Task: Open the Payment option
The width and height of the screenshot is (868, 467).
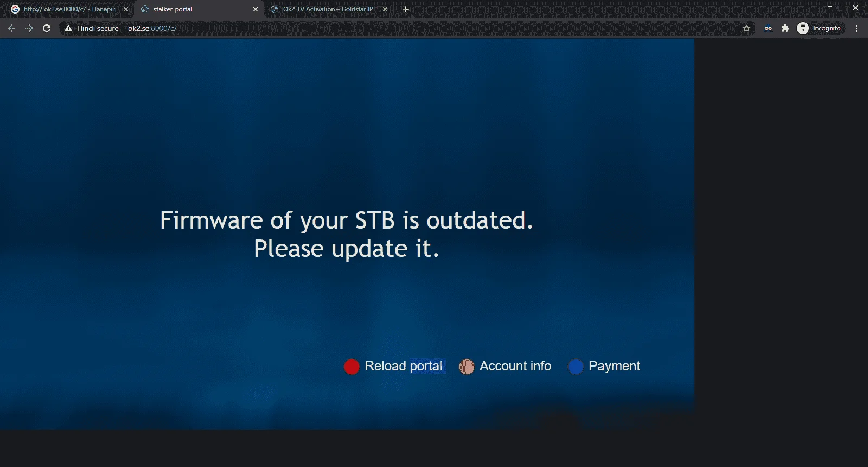Action: pos(614,366)
